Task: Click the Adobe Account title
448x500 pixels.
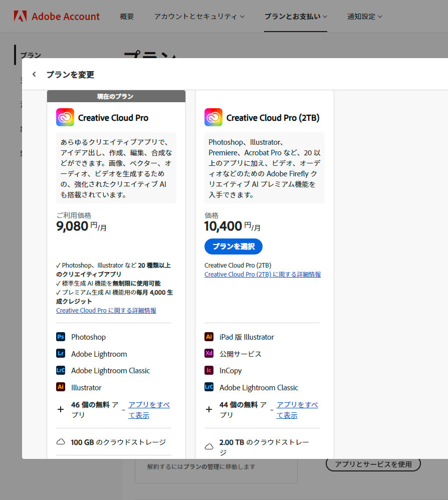Action: 66,16
